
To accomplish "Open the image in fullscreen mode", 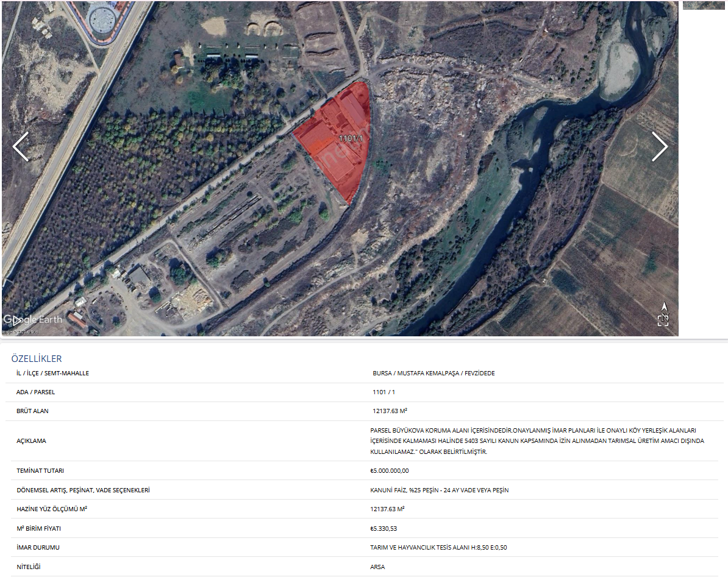I will click(x=663, y=320).
